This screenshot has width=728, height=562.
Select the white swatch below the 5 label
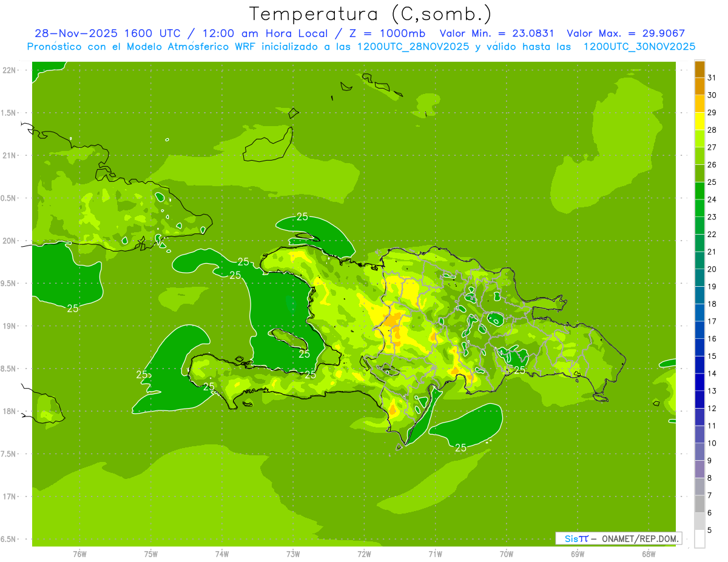point(699,539)
